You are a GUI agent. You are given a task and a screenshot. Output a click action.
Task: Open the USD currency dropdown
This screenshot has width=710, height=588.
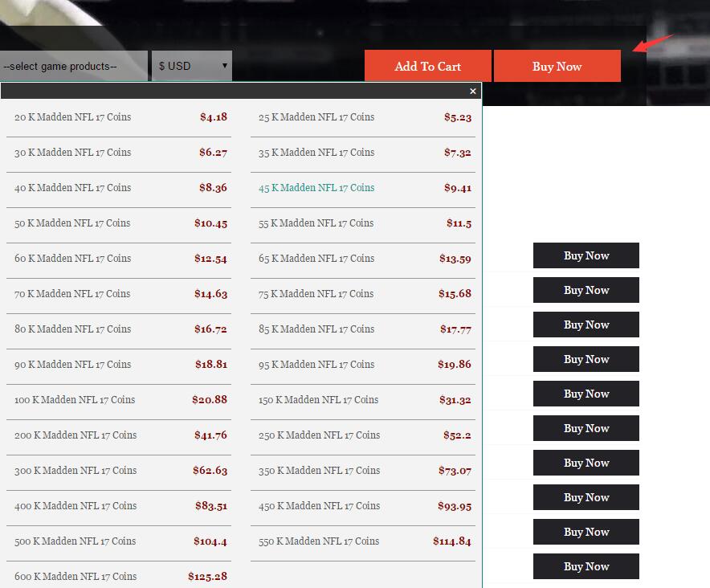point(192,66)
